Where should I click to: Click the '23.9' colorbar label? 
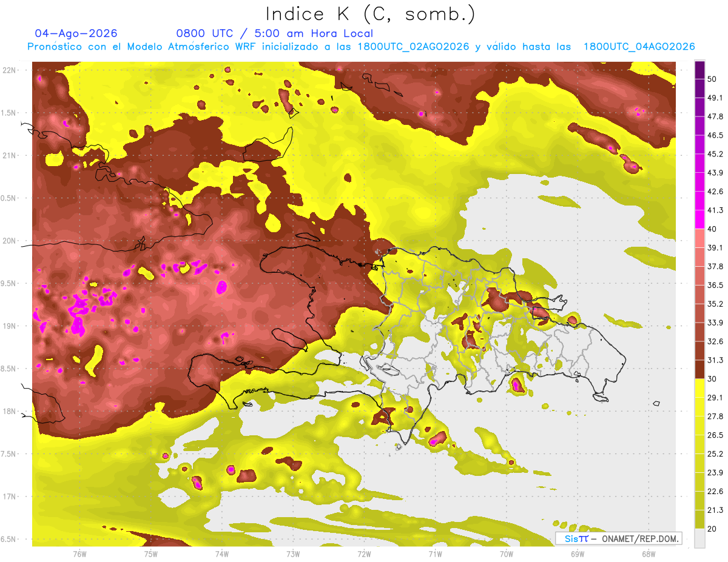click(x=715, y=473)
